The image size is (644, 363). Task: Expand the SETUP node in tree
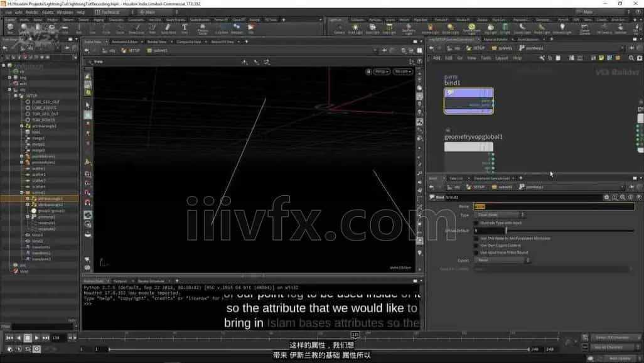pyautogui.click(x=16, y=96)
